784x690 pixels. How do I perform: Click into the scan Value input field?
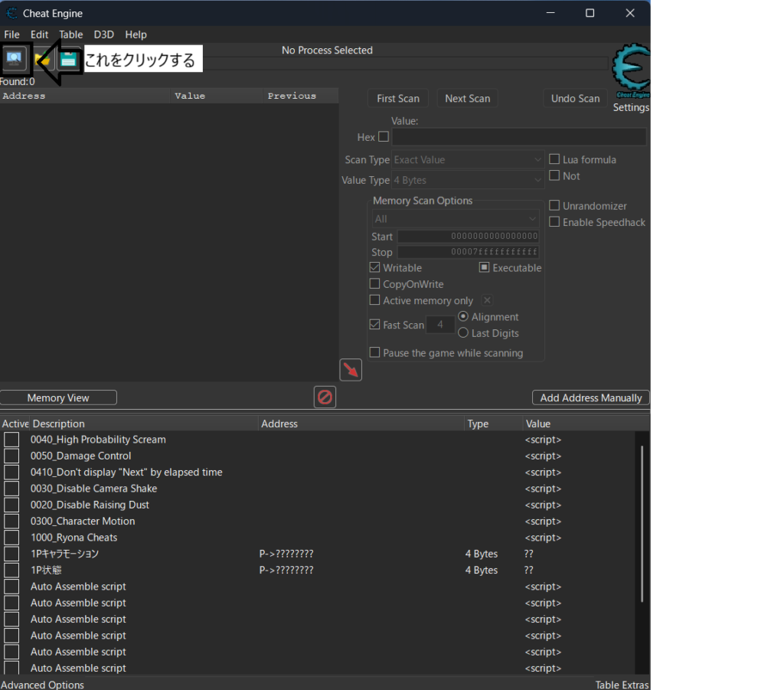tap(518, 137)
